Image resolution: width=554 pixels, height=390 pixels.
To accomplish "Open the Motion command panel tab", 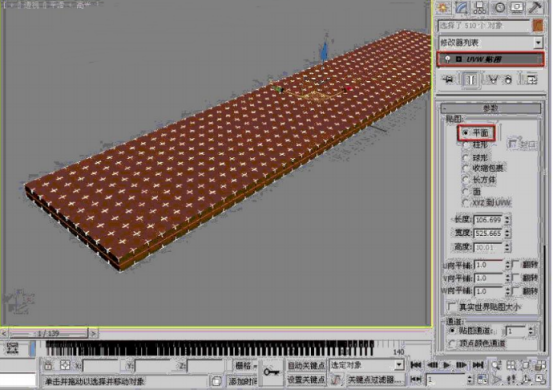I will (x=499, y=7).
